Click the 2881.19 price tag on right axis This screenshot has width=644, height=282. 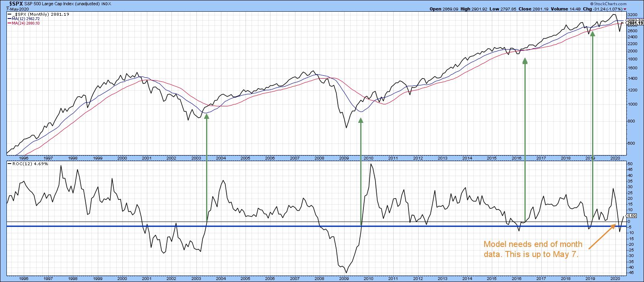coord(635,23)
